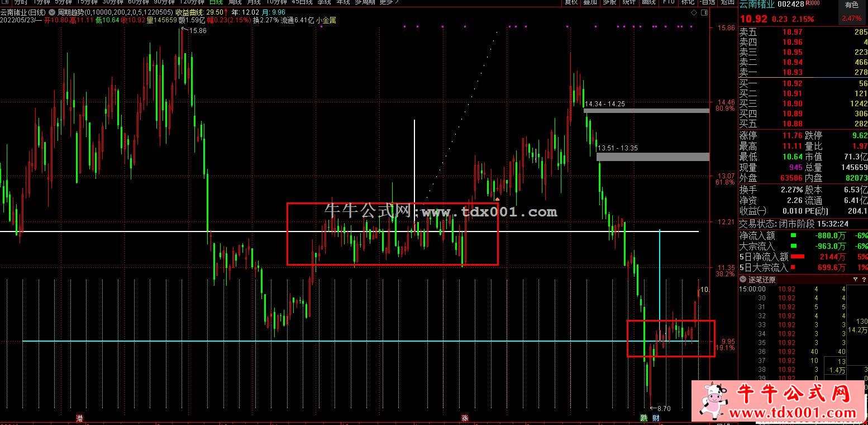The width and height of the screenshot is (868, 425).
Task: Click the 卖一 ask price 10.93
Action: 793,72
